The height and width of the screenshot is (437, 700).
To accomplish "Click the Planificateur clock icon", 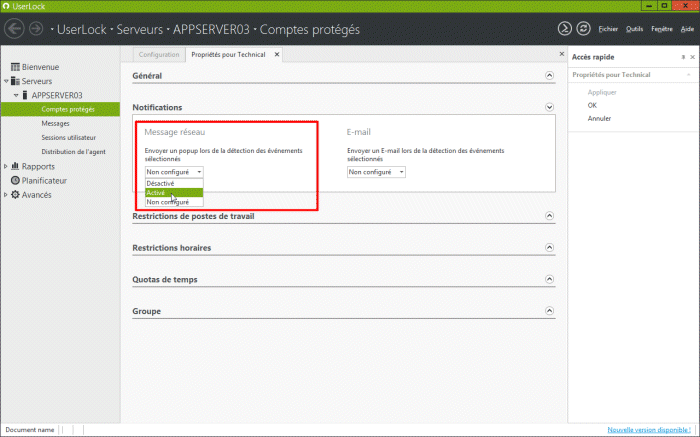I will click(15, 180).
